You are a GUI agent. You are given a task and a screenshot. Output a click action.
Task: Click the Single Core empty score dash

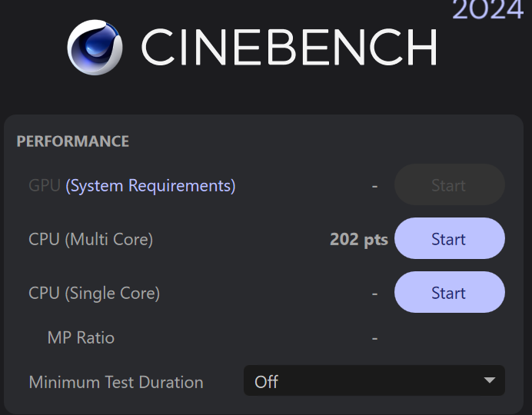coord(374,293)
